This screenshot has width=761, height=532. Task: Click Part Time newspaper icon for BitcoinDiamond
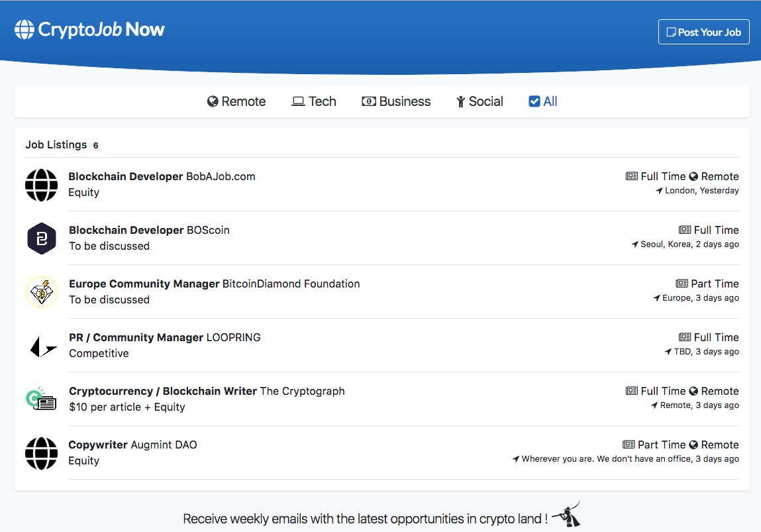tap(682, 284)
